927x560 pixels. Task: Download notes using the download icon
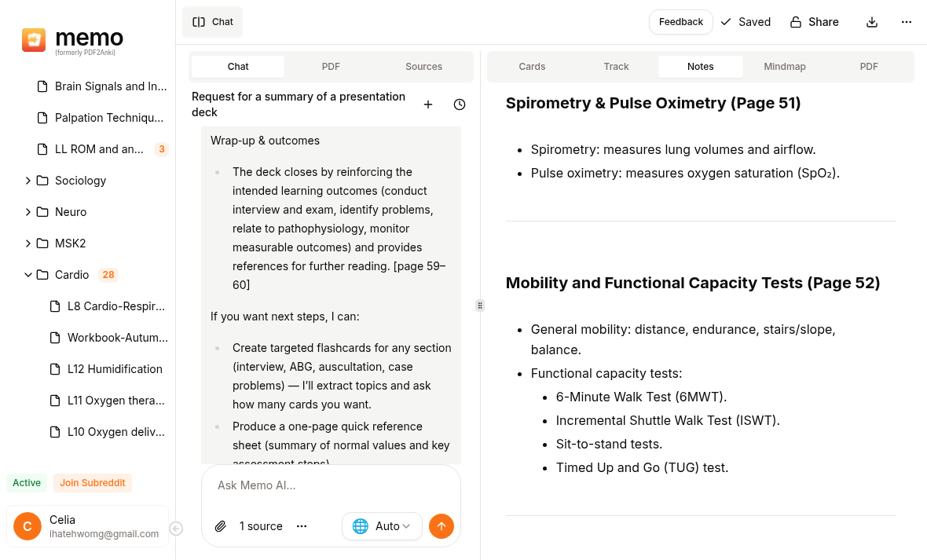click(872, 22)
